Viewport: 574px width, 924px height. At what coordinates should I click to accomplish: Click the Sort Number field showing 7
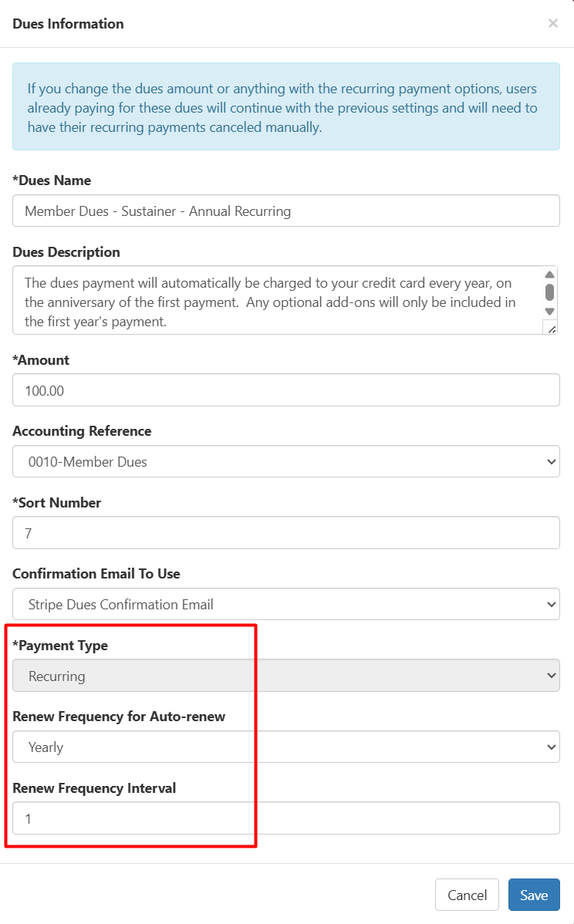coord(285,533)
